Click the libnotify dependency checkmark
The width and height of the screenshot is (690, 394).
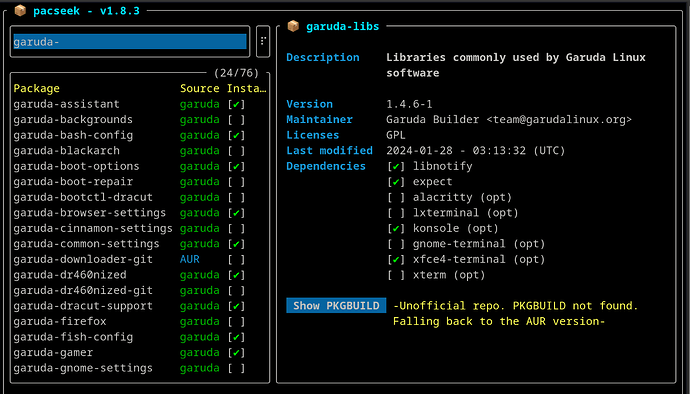(396, 166)
